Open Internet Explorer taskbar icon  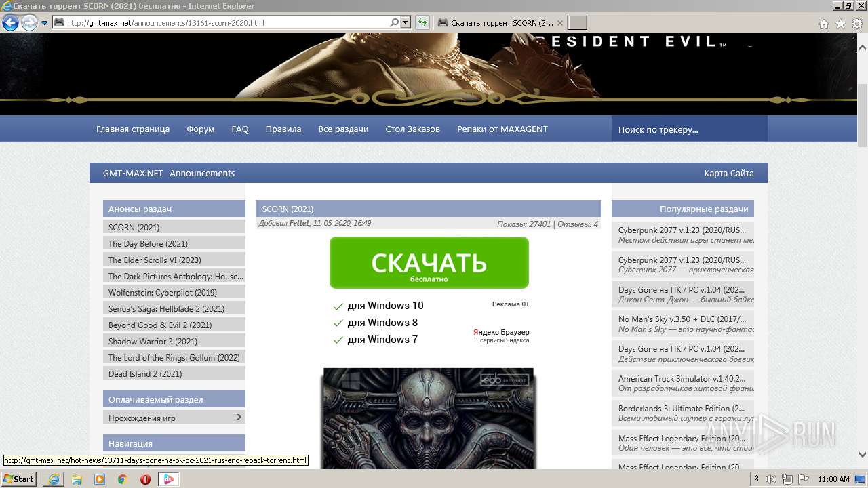[54, 479]
